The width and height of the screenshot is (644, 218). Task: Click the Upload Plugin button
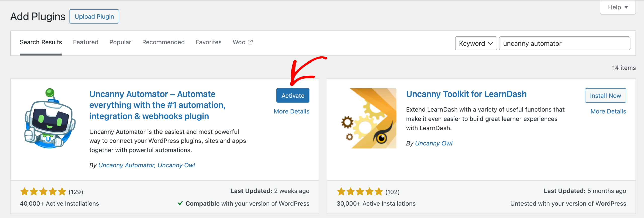(94, 16)
